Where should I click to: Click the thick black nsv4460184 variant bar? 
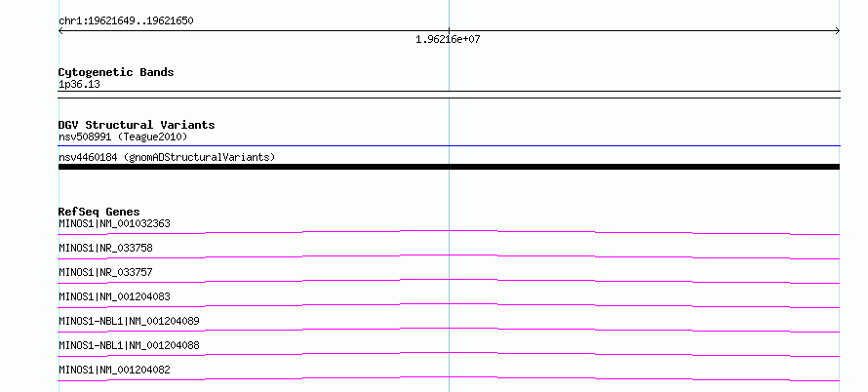(449, 167)
